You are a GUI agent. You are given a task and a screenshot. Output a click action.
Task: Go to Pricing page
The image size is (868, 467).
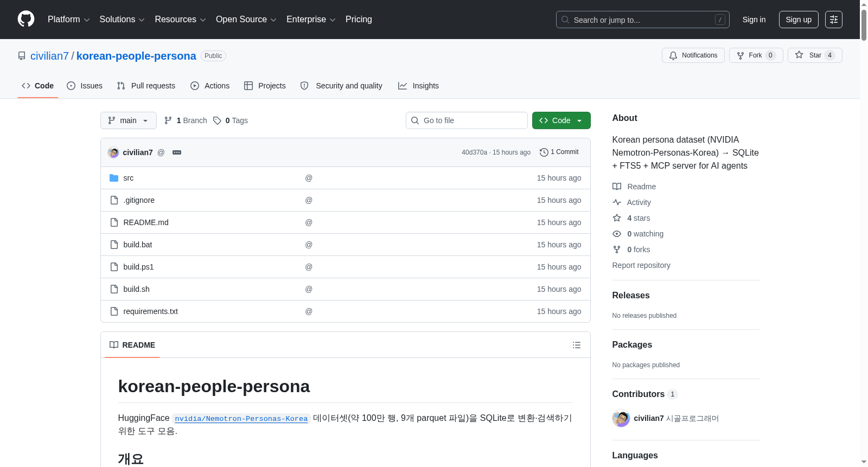tap(359, 20)
